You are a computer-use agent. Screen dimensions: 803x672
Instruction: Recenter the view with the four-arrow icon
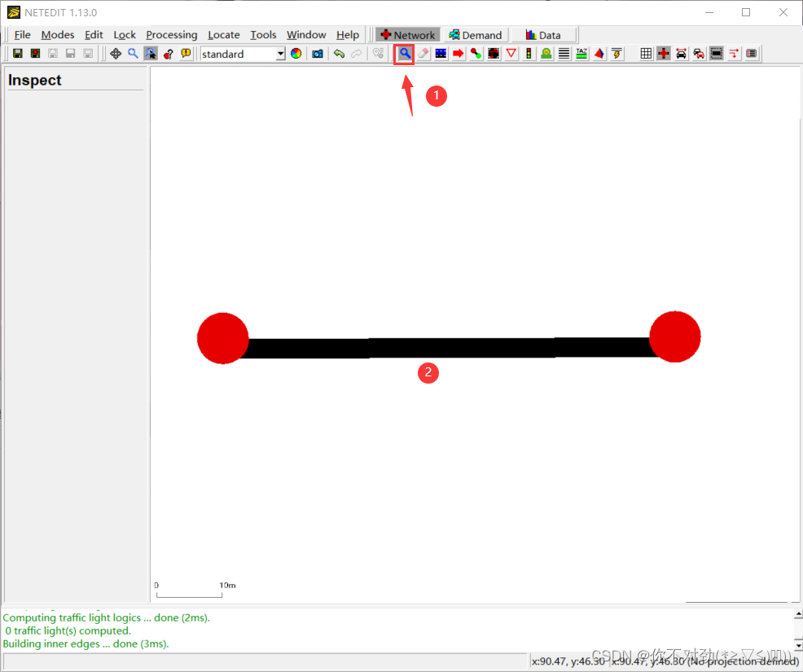click(116, 53)
